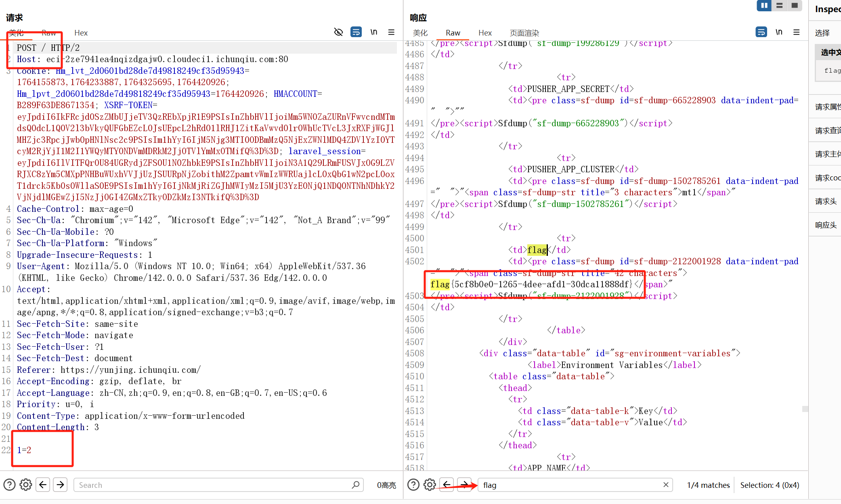The width and height of the screenshot is (841, 504).
Task: Click the Search input field below the request
Action: (218, 485)
